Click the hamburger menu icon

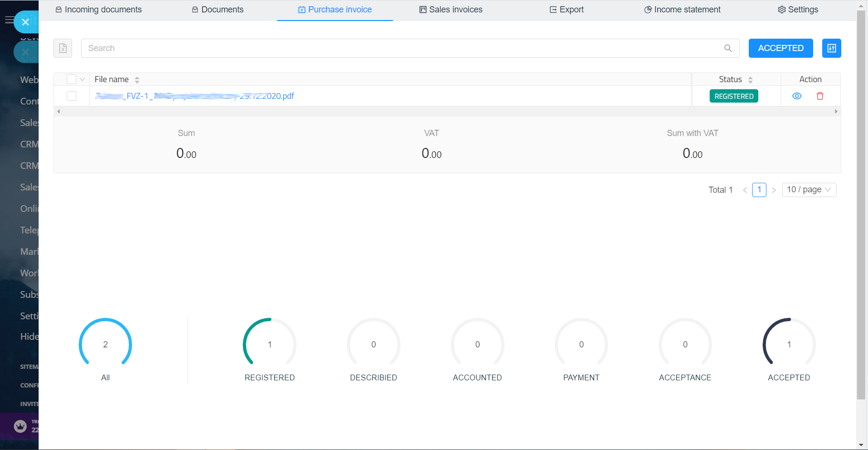9,20
